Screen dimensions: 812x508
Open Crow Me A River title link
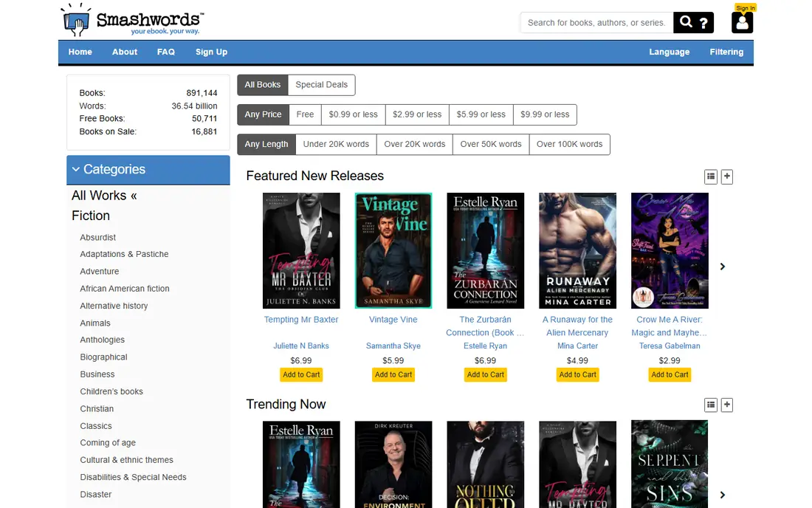(x=669, y=326)
